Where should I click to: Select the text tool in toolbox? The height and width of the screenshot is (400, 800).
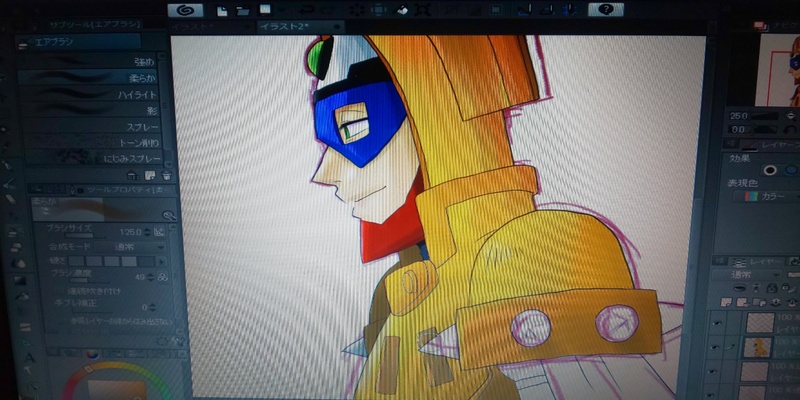[x=29, y=358]
